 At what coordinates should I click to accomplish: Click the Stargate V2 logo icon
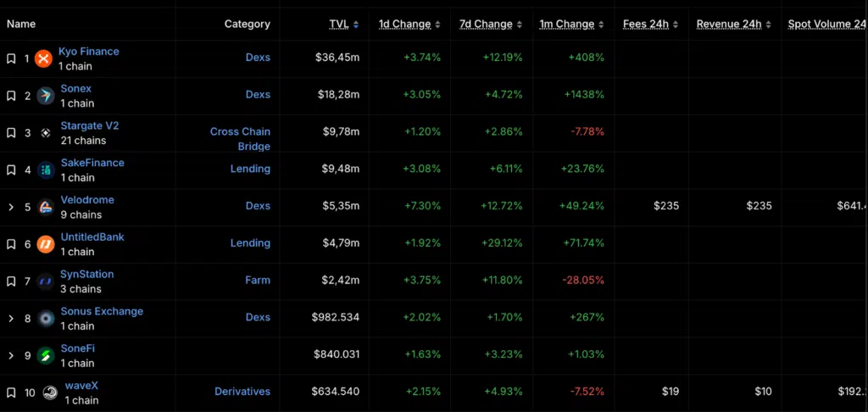click(46, 133)
